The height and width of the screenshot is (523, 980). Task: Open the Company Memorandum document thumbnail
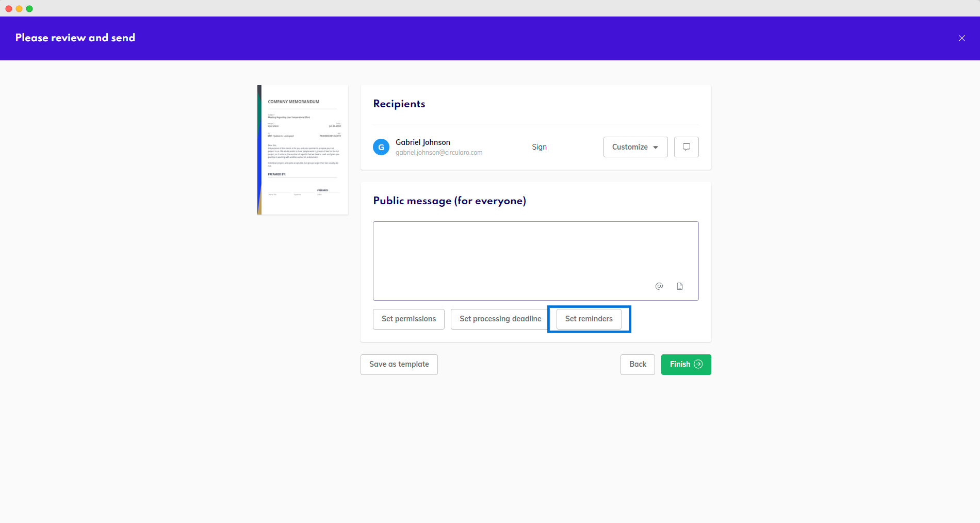coord(303,150)
